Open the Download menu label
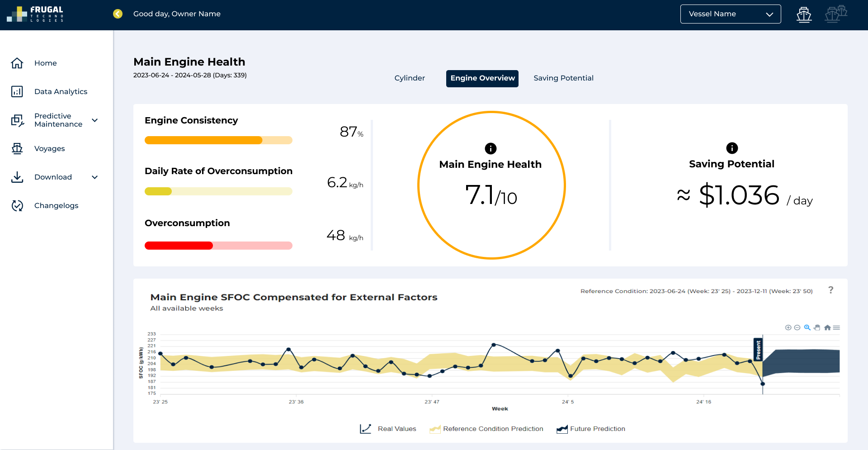 pos(53,177)
